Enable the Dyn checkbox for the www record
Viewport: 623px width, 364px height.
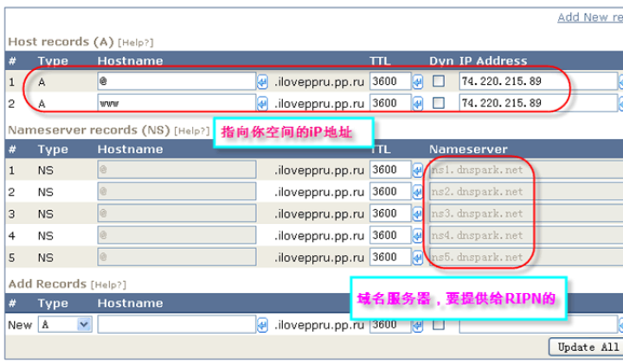coord(439,103)
